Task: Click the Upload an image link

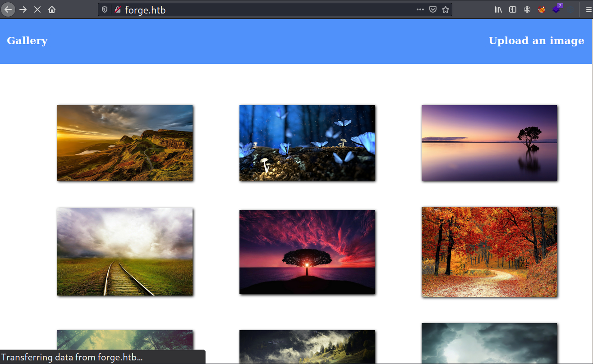Action: coord(536,41)
